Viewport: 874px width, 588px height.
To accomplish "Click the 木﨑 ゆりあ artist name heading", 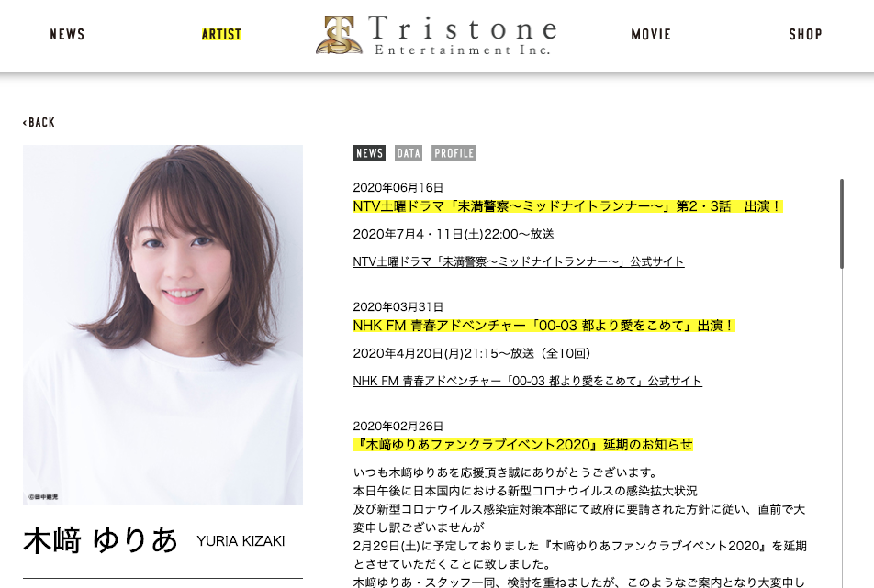I will click(100, 540).
